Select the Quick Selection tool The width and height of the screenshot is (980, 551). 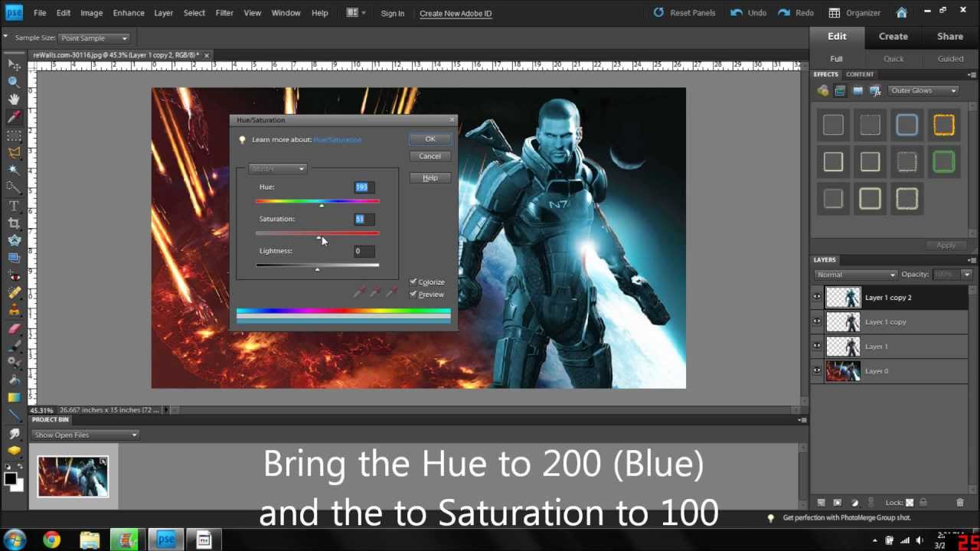[14, 187]
